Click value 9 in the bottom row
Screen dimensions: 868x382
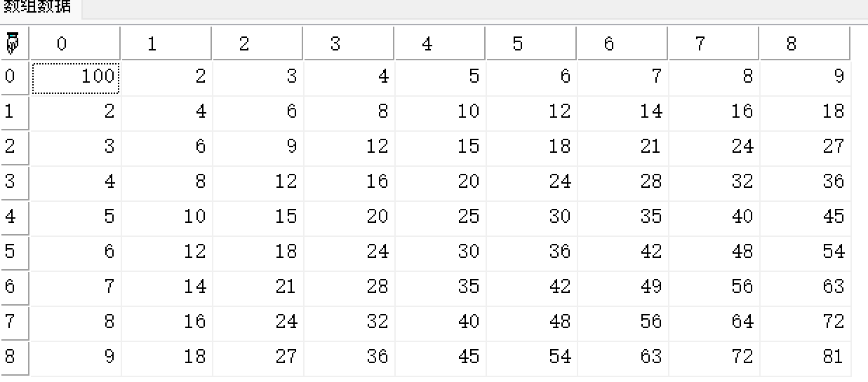click(x=76, y=357)
